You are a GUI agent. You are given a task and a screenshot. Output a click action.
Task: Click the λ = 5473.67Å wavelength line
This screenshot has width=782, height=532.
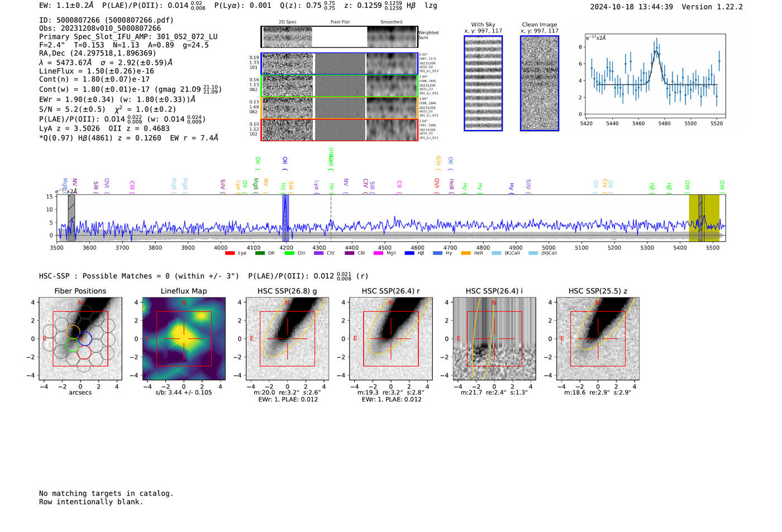click(106, 63)
